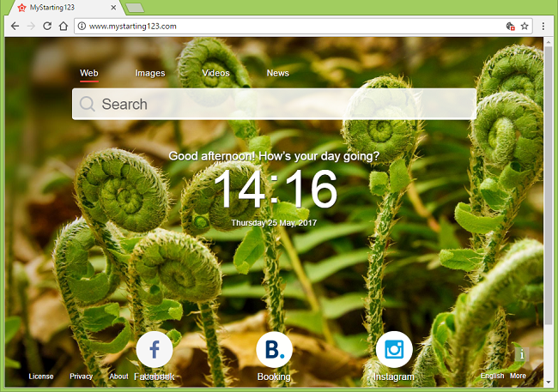Open the English language selector

point(492,376)
